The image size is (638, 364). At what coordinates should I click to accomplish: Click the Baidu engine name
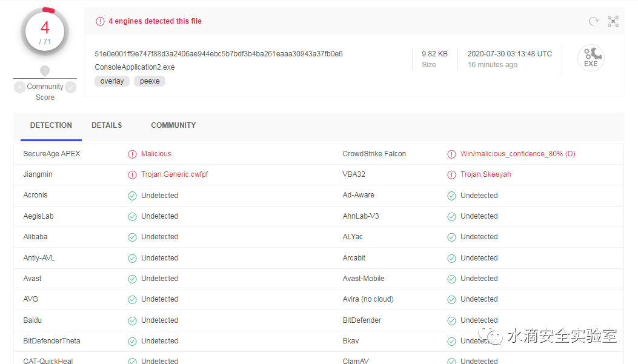[x=33, y=320]
